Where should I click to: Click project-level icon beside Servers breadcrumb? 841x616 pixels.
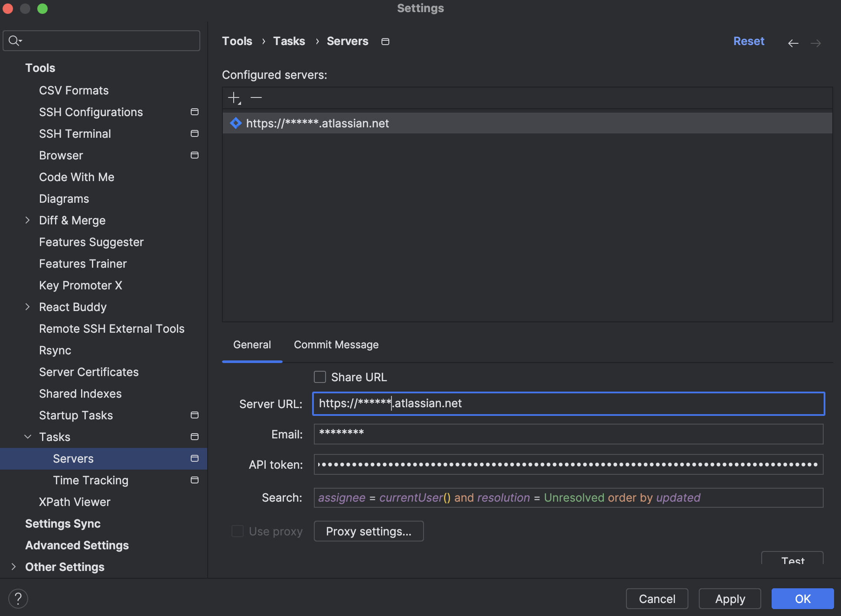point(385,42)
